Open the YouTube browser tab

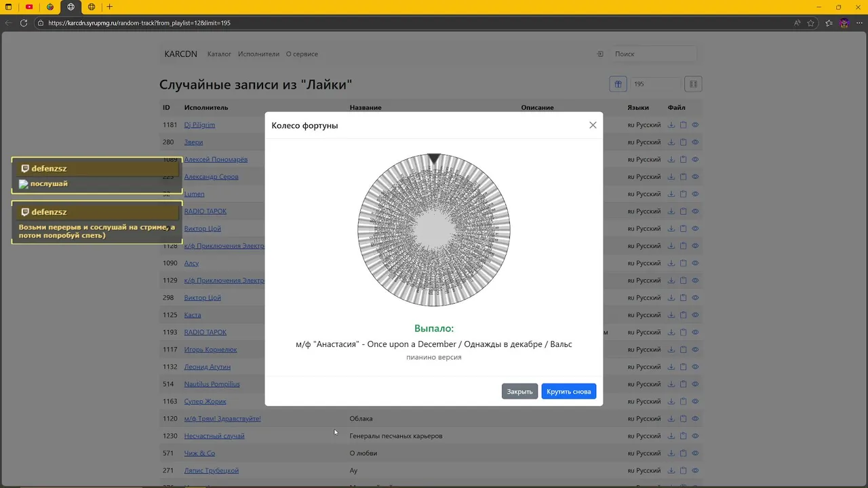point(29,7)
